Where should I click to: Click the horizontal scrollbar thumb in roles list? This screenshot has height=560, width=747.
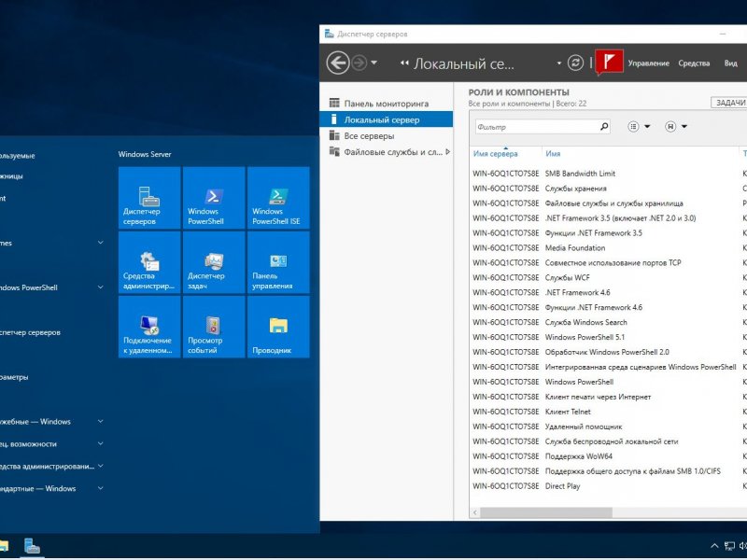coord(546,512)
